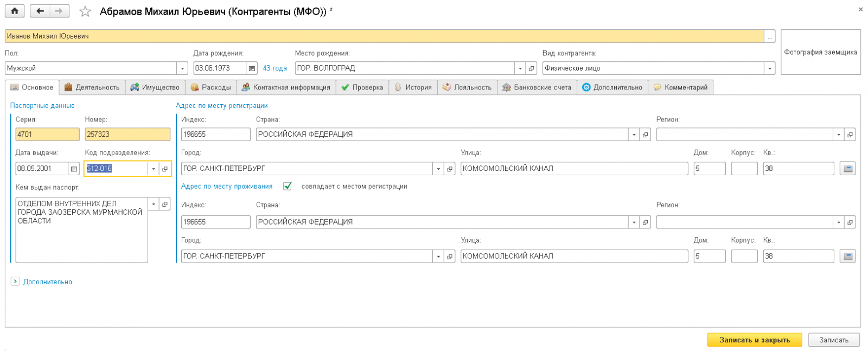Open registration Город dropdown
Screen dimensions: 868x351
(x=438, y=169)
